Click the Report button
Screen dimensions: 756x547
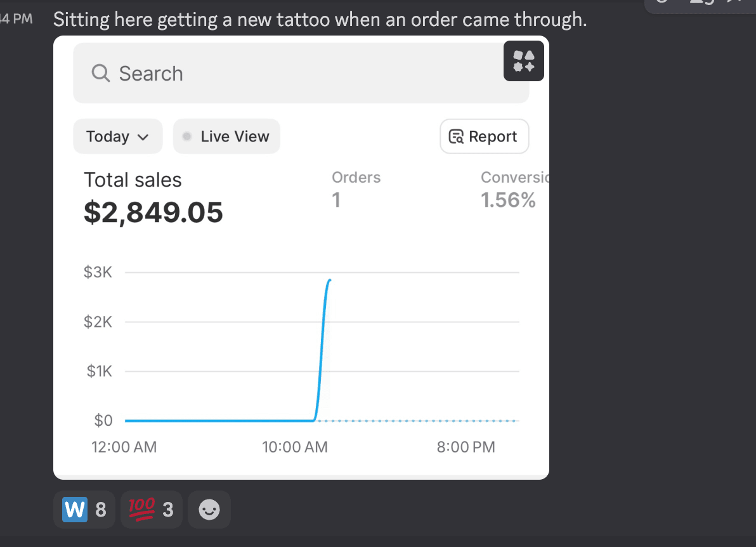[x=485, y=136]
